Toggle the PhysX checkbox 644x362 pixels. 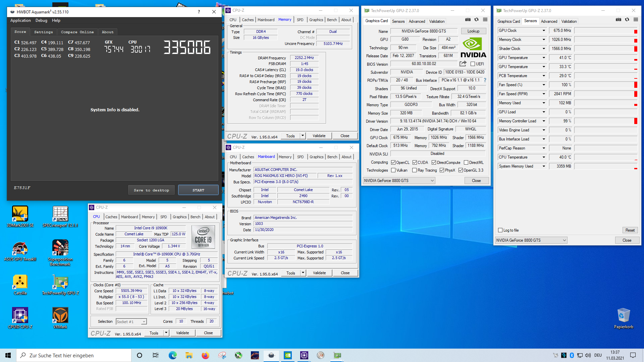click(x=442, y=170)
